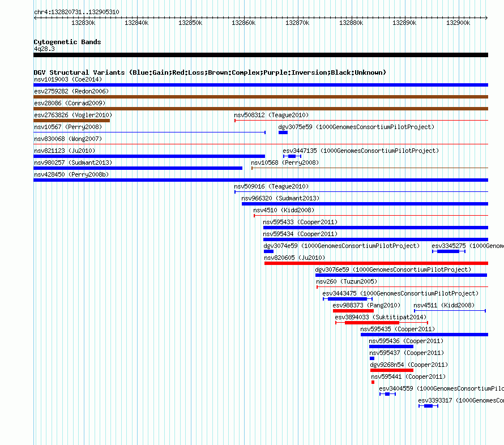The height and width of the screenshot is (445, 504).
Task: Click the nsv1019003 (Coe2014) variant label
Action: (68, 79)
